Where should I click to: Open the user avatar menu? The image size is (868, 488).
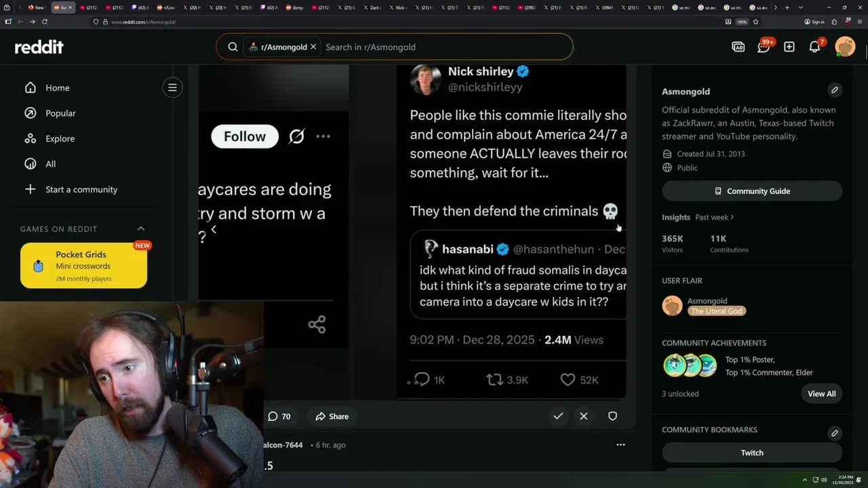pos(845,47)
